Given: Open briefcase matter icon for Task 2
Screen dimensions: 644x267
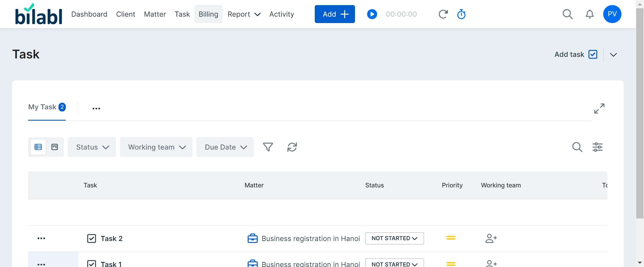Looking at the screenshot, I should tap(253, 238).
